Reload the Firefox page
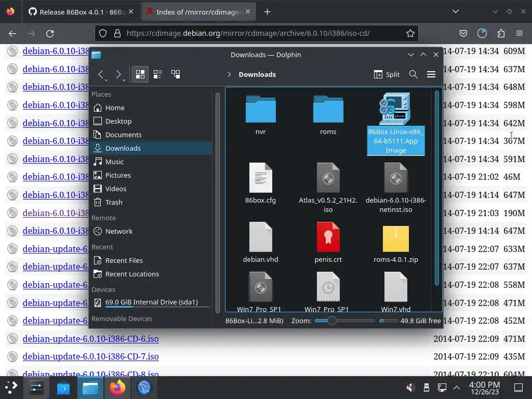The height and width of the screenshot is (399, 532). [50, 33]
